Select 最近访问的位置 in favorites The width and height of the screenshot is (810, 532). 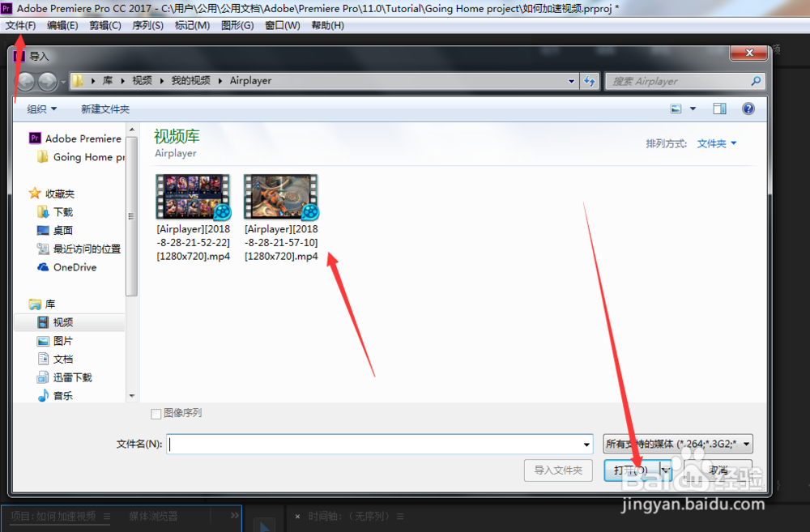(x=79, y=249)
